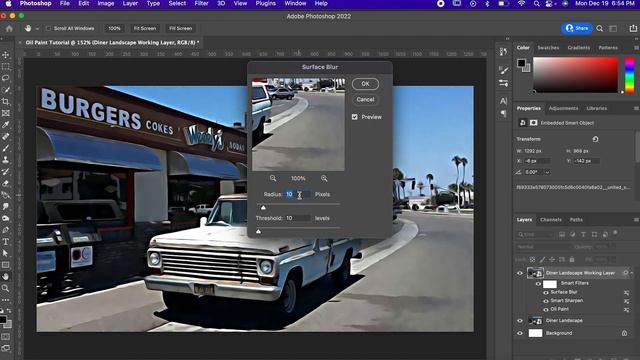
Task: Select the Eraser tool
Action: point(6,183)
